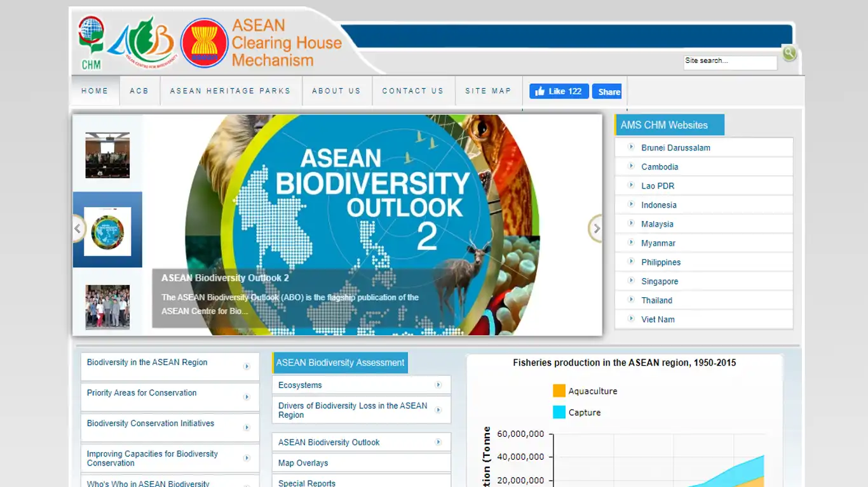
Task: Click the ASEAN red emblem logo
Action: click(x=204, y=43)
